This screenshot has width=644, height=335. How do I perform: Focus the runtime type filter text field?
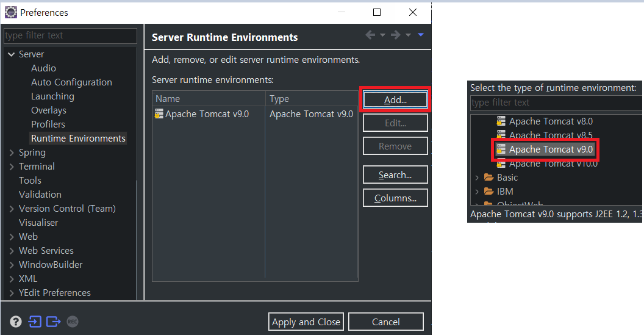556,103
